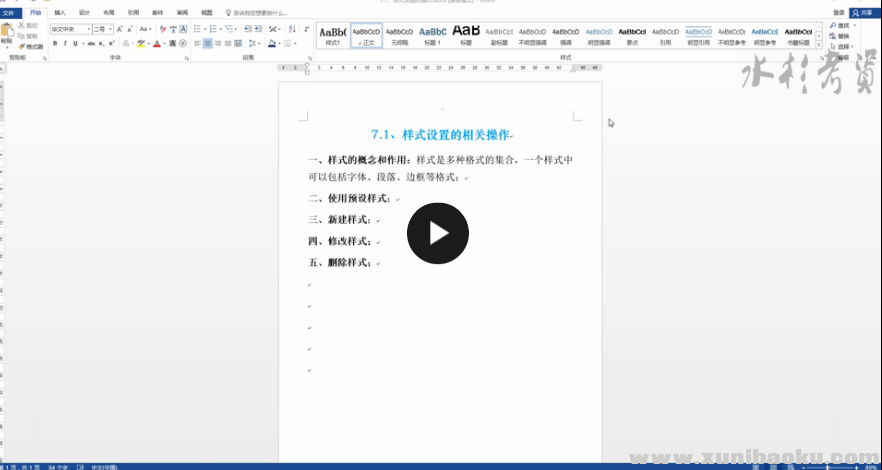Apply center paragraph alignment
This screenshot has width=882, height=470.
208,44
